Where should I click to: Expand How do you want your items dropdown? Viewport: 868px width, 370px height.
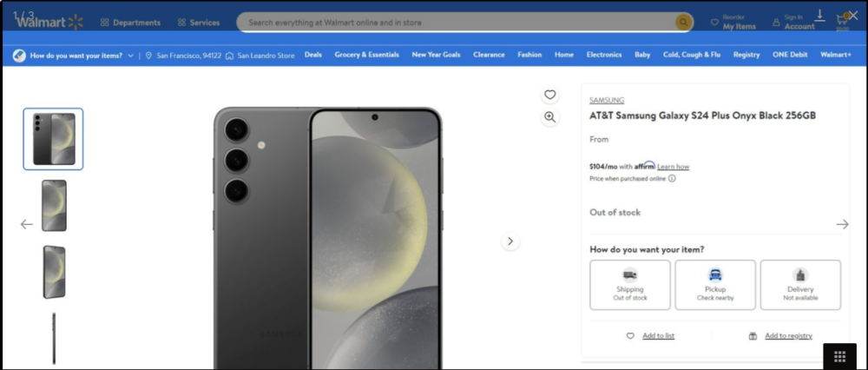point(82,56)
